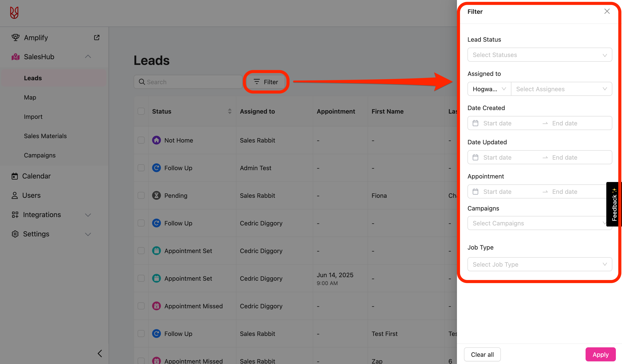Viewport: 622px width, 364px height.
Task: Click the SalesRabbit logo icon
Action: [x=14, y=12]
